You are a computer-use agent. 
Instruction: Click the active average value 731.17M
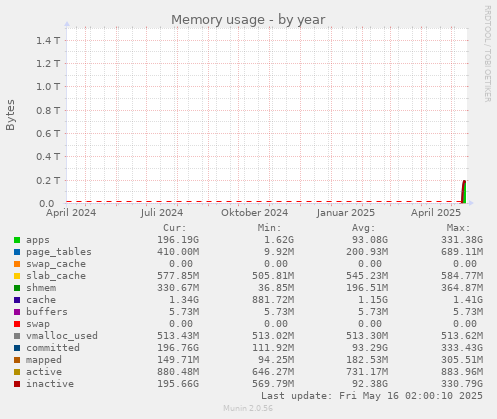point(367,372)
